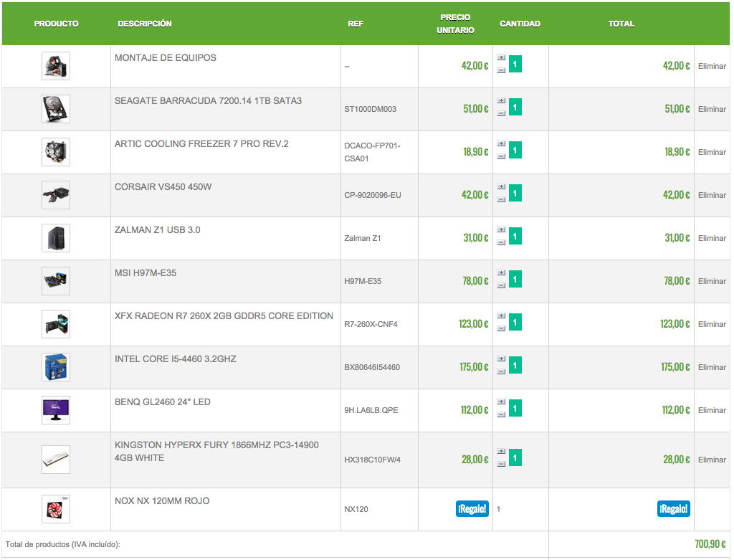Click plus icon for BenQ GL2460 monitor

[501, 403]
